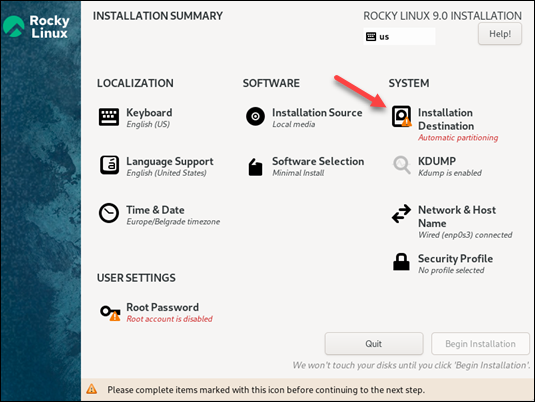Click the 'Europe/Belgrade timezone' text
This screenshot has width=535, height=402.
tap(173, 222)
